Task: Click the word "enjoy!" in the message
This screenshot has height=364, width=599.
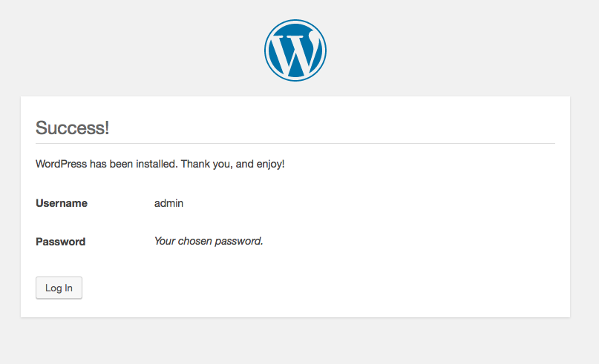Action: (x=270, y=164)
